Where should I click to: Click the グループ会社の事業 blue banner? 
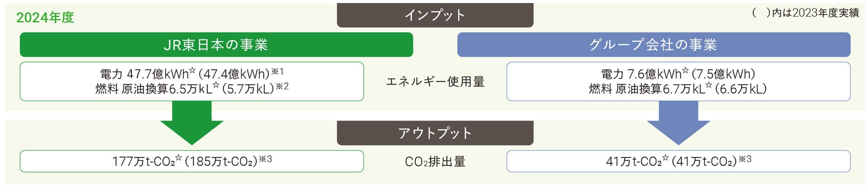(x=654, y=44)
